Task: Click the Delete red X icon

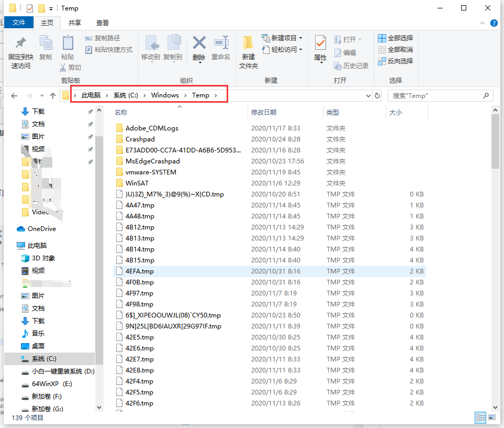Action: [199, 43]
